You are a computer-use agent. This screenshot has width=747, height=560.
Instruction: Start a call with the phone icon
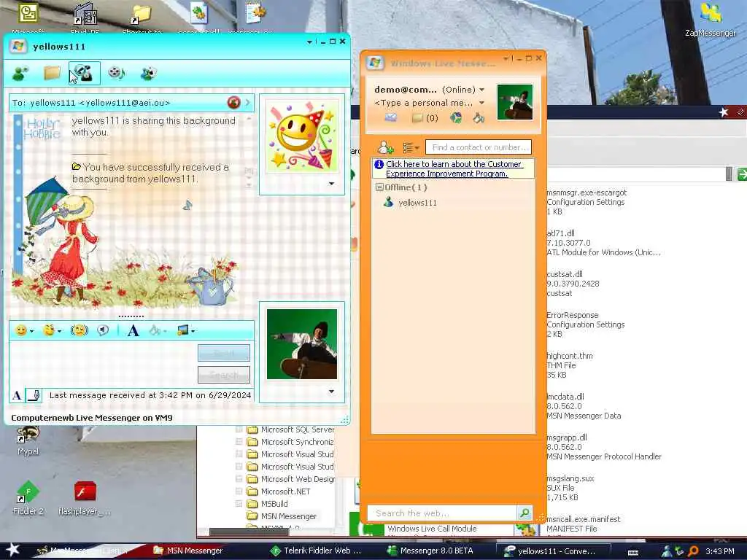85,74
